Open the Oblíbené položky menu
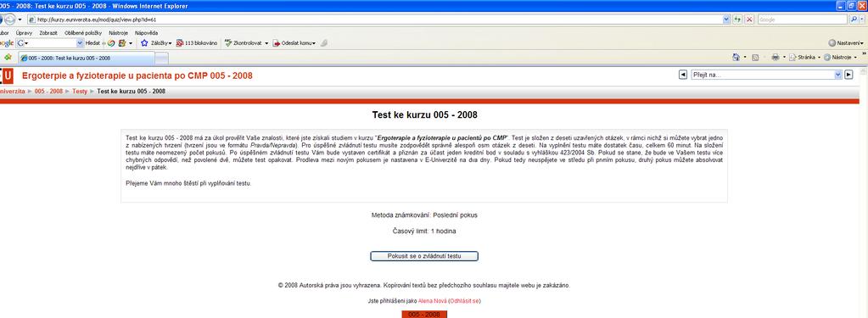Image resolution: width=868 pixels, height=318 pixels. point(83,32)
